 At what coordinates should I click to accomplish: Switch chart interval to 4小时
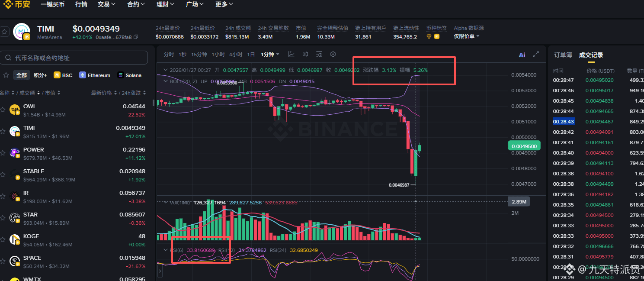click(236, 54)
